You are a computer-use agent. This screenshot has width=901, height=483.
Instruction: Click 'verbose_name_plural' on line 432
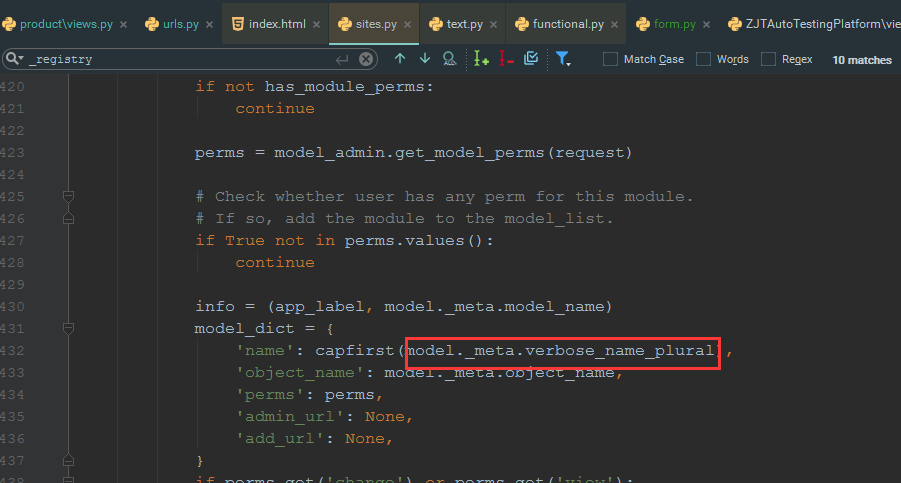pos(619,350)
